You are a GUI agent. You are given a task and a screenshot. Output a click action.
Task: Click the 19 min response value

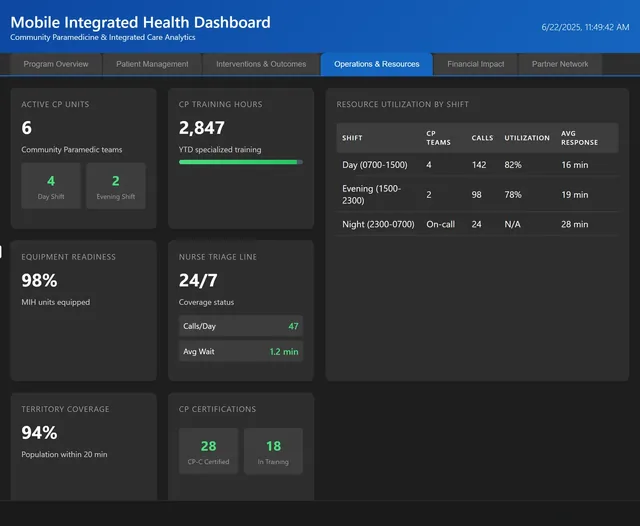click(x=575, y=195)
